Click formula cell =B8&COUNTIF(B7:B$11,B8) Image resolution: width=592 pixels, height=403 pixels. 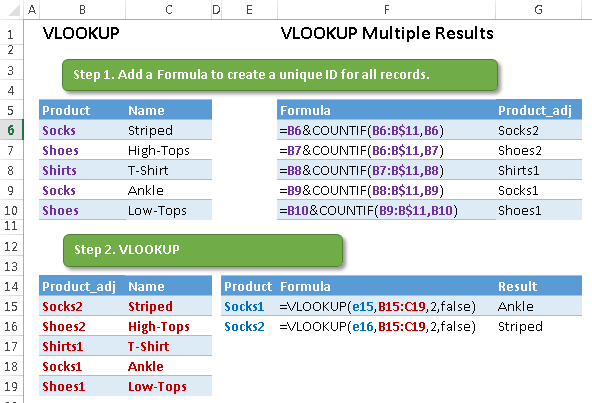pos(386,170)
